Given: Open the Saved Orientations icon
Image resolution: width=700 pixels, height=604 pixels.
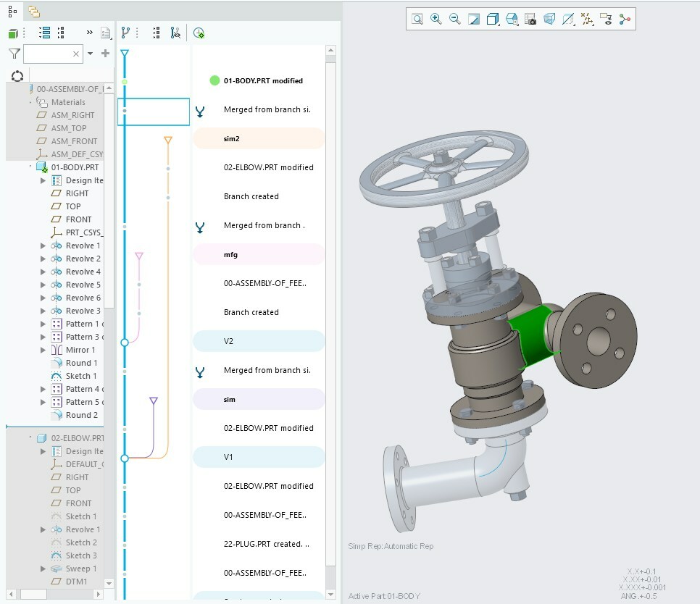Looking at the screenshot, I should click(512, 20).
